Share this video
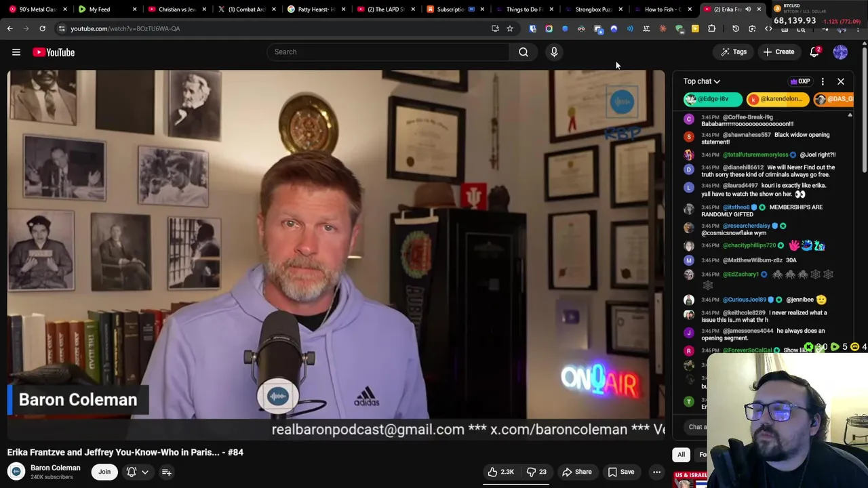 click(576, 472)
